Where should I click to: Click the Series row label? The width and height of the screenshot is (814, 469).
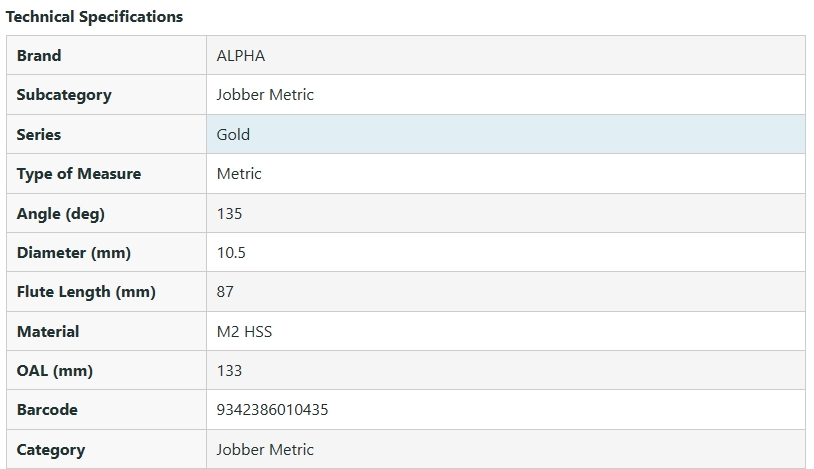[x=39, y=134]
